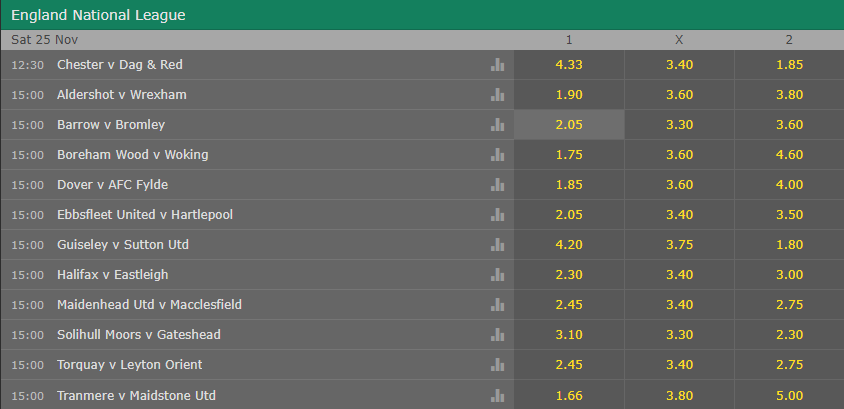Screen dimensions: 844x409
Task: Pick draw odds 3.75 for Guiseley match
Action: click(x=679, y=245)
